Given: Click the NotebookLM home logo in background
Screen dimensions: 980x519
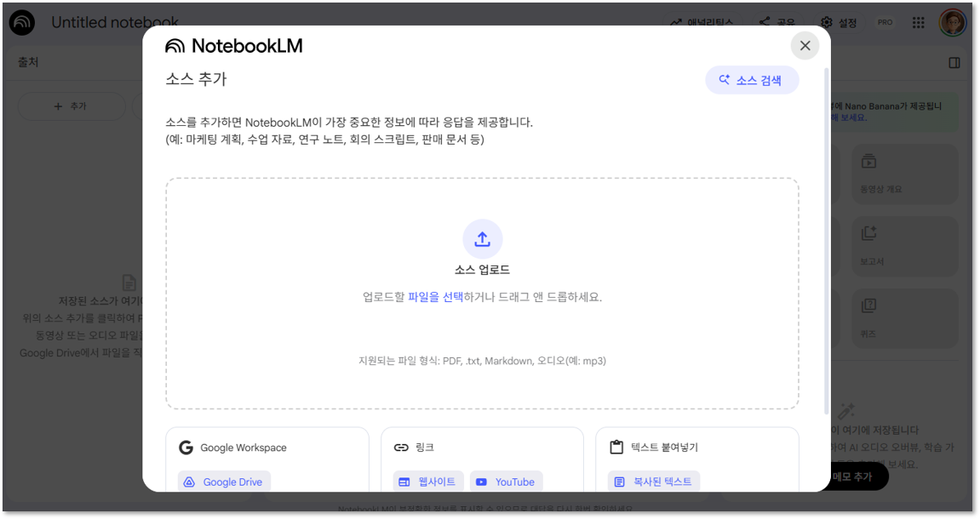Looking at the screenshot, I should point(22,22).
